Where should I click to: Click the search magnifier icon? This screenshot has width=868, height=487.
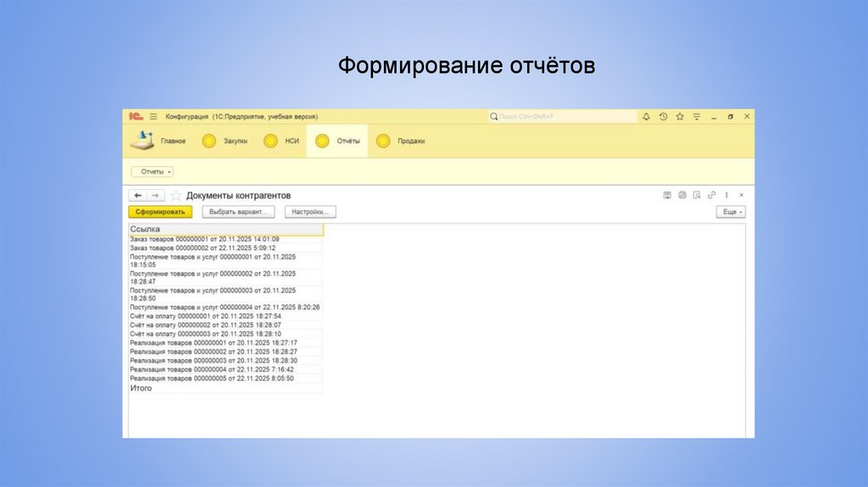pos(494,116)
